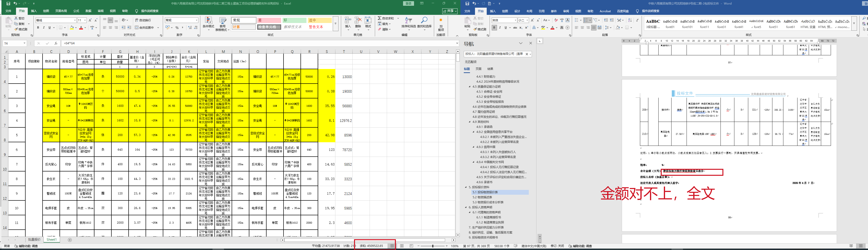Collapse the 4.9 其他材料 heading in navigation
The width and height of the screenshot is (868, 250).
(x=470, y=122)
